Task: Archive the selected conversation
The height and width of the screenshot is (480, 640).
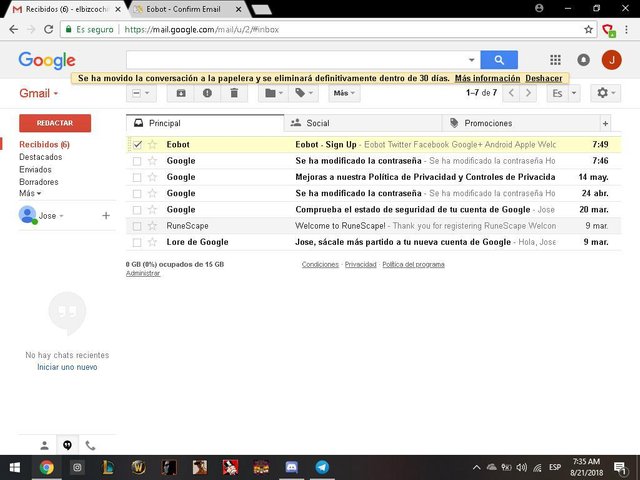Action: click(x=181, y=93)
